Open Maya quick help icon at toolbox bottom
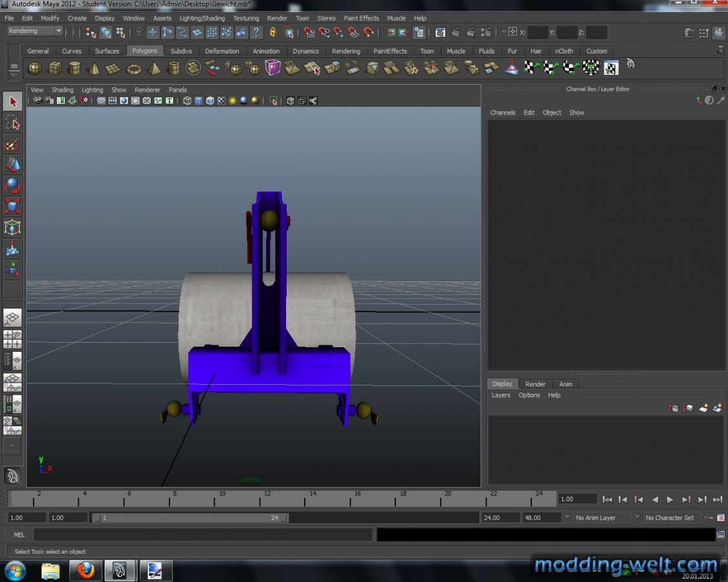This screenshot has width=728, height=582. tap(12, 476)
